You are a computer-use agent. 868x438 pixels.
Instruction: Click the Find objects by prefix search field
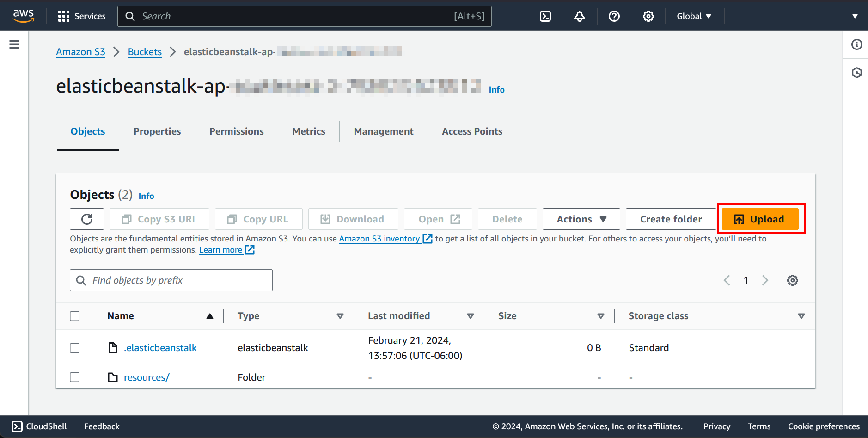click(x=171, y=280)
